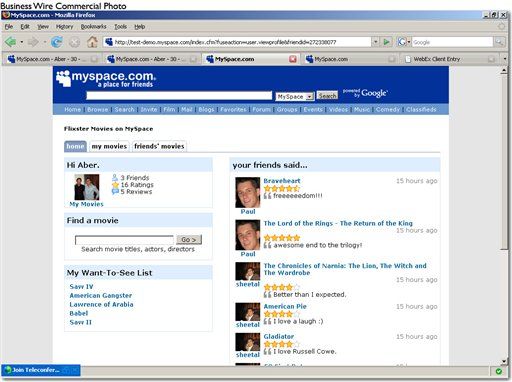512x382 pixels.
Task: Click the browser Back arrow icon
Action: pos(10,42)
